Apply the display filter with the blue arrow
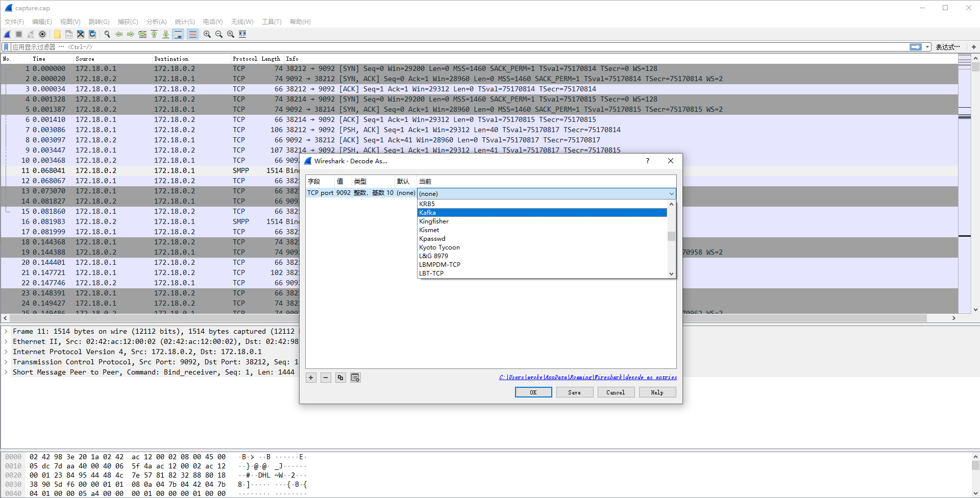Viewport: 980px width, 498px height. [x=916, y=47]
